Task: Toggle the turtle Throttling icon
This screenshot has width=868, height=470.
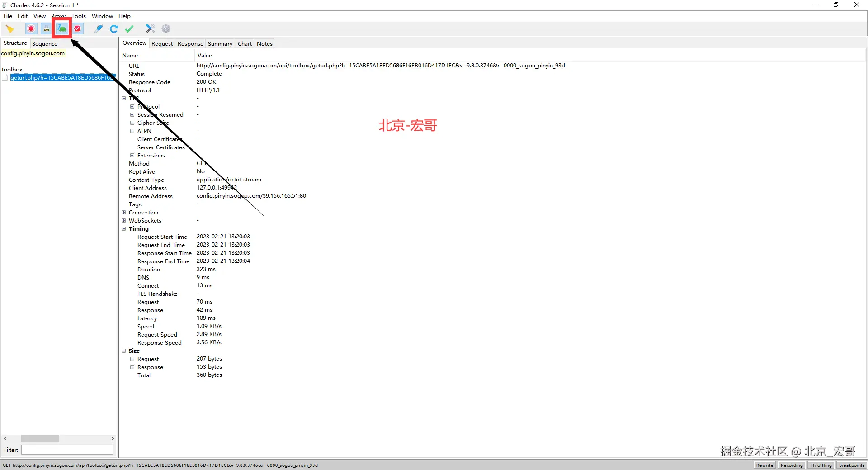Action: click(x=62, y=29)
